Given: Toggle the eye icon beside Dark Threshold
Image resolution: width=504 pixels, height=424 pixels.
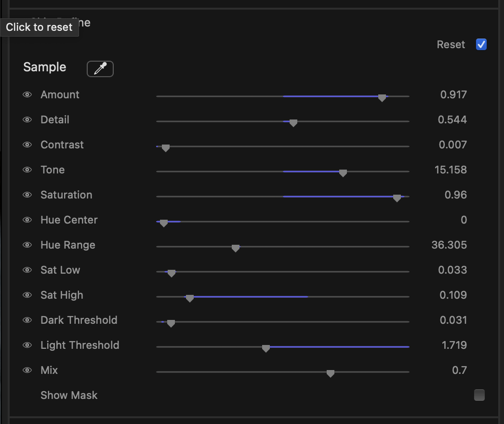Looking at the screenshot, I should coord(27,320).
